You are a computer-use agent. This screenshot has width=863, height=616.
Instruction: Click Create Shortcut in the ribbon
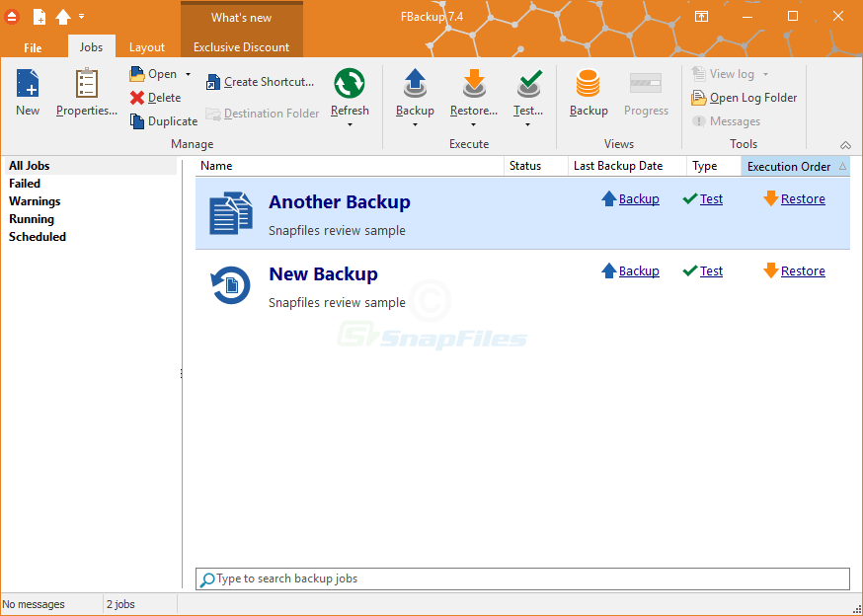tap(260, 82)
